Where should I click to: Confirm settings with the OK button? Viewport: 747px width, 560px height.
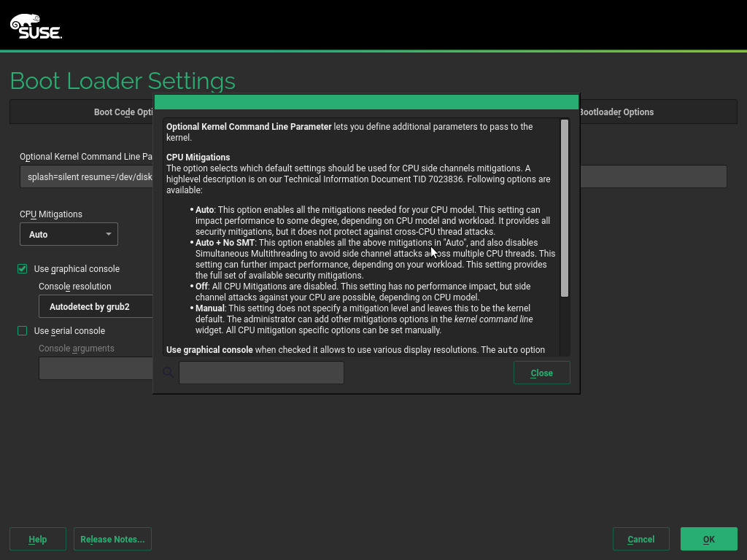tap(708, 539)
